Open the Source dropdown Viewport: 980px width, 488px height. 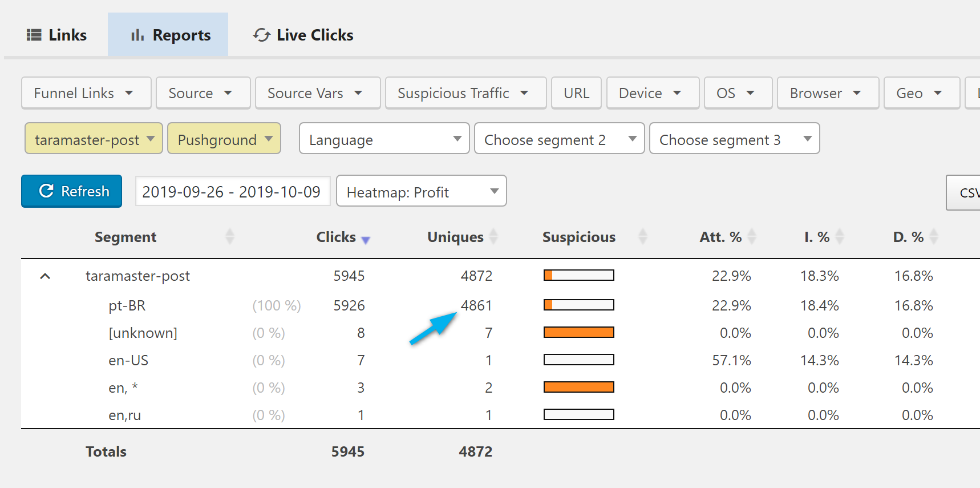[203, 93]
